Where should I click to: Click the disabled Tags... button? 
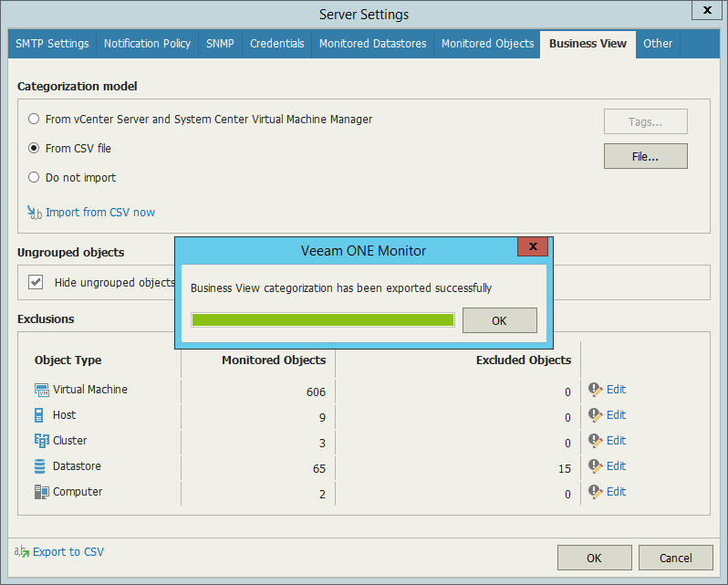[x=645, y=121]
